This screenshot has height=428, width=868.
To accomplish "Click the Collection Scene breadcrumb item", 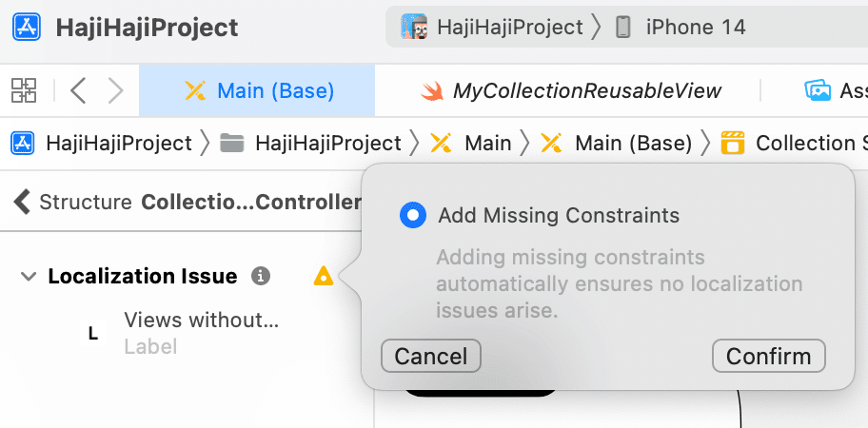I will click(794, 144).
